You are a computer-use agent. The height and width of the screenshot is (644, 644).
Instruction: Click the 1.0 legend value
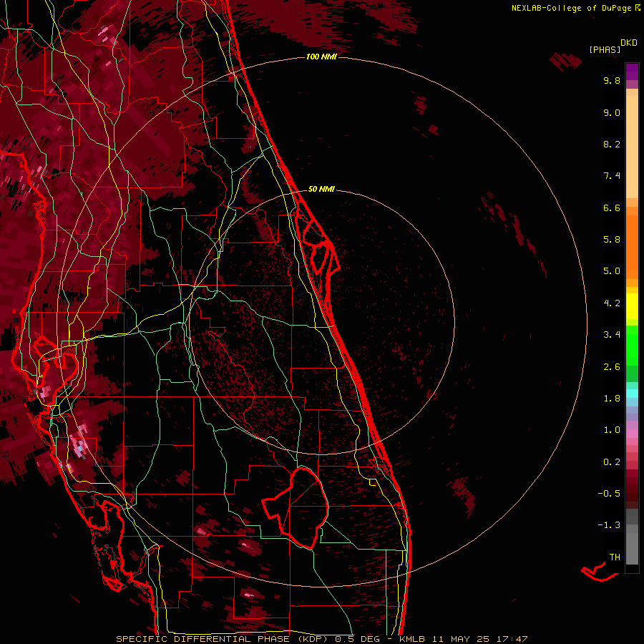click(x=612, y=430)
